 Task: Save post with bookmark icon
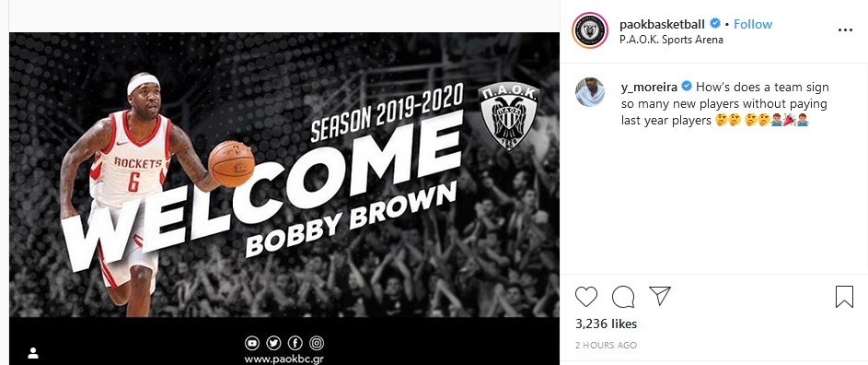pos(844,297)
